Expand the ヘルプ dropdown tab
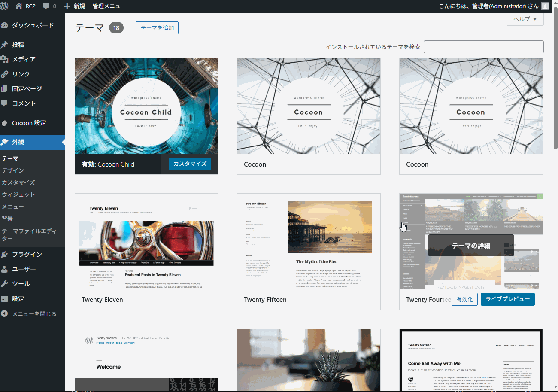 (x=525, y=19)
